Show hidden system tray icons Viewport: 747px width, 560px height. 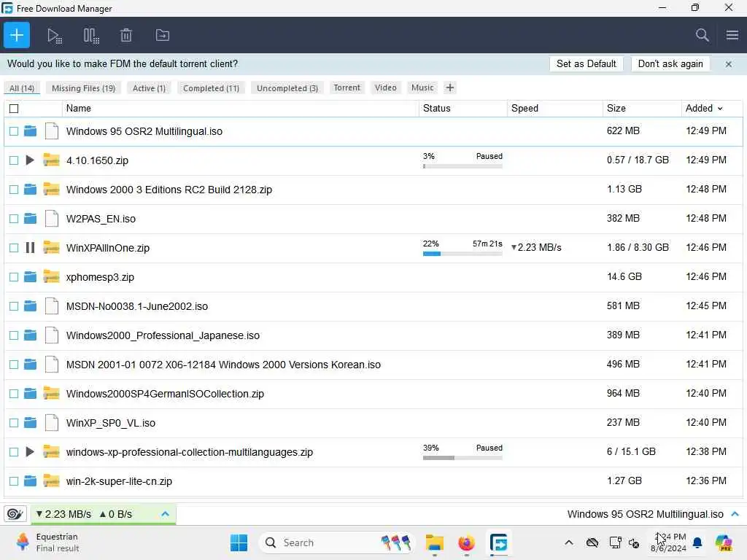[569, 542]
